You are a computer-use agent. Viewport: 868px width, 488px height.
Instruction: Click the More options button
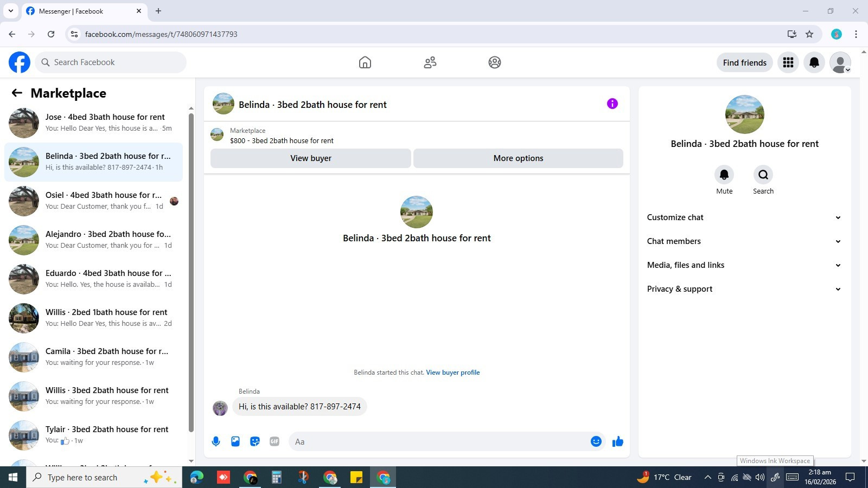[x=518, y=158]
